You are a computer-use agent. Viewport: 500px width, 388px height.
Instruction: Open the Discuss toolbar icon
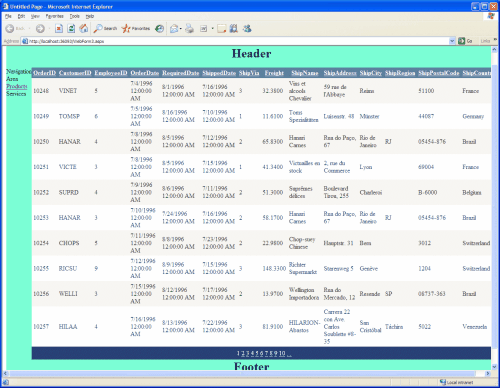222,29
